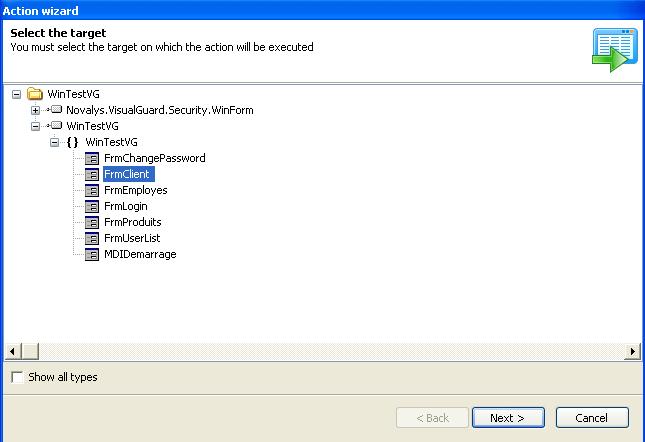
Task: Click the FrmChangePassword form icon
Action: coord(92,158)
